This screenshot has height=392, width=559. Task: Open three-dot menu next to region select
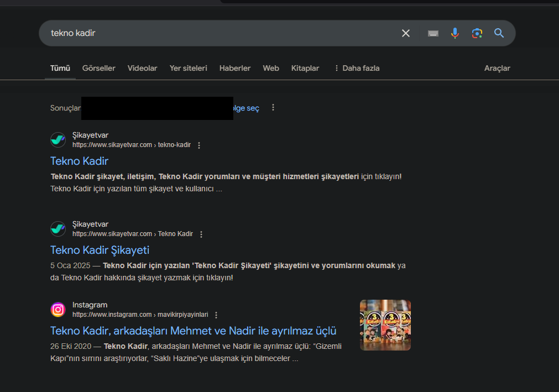(x=273, y=107)
